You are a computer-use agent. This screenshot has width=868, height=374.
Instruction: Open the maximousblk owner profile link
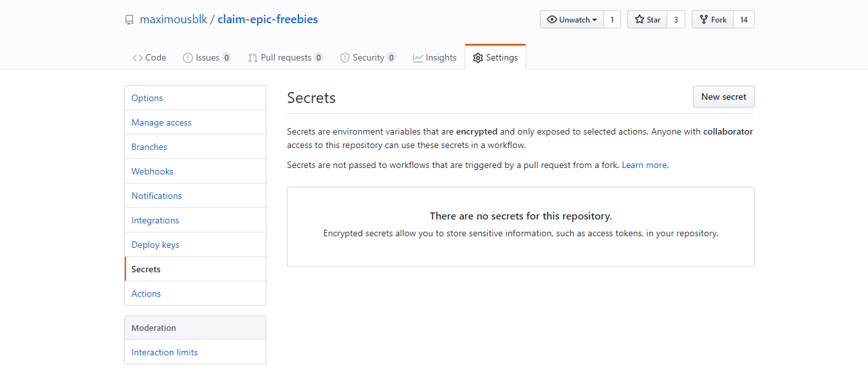pyautogui.click(x=174, y=19)
